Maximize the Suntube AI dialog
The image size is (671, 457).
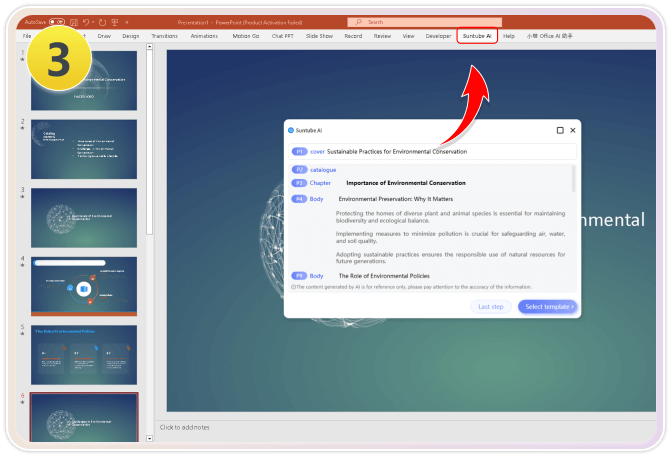[x=560, y=130]
